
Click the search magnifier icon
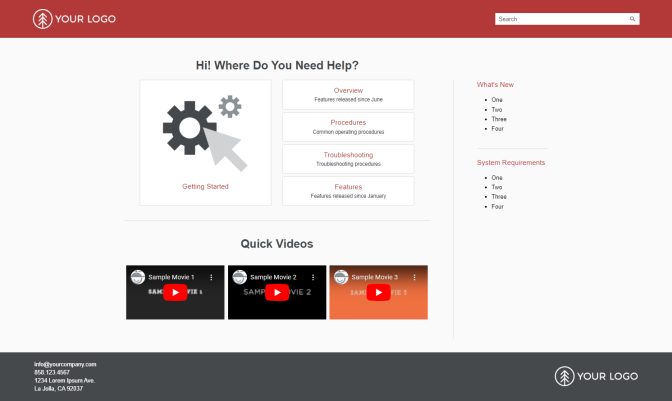[x=632, y=19]
